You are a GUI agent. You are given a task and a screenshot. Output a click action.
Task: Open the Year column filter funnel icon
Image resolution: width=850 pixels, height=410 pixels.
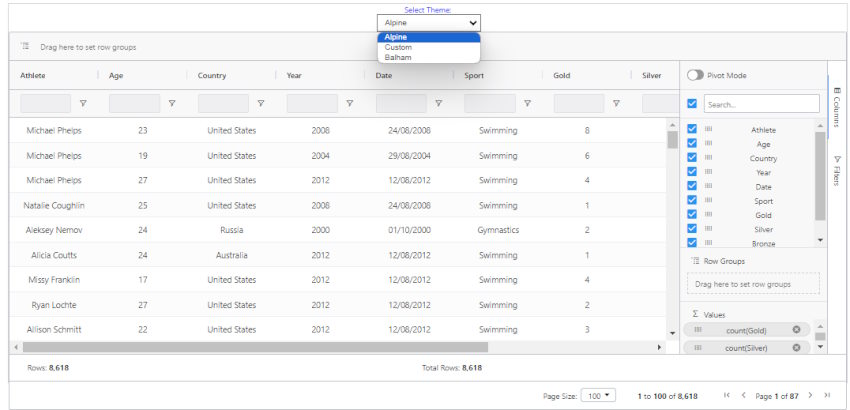(x=350, y=103)
